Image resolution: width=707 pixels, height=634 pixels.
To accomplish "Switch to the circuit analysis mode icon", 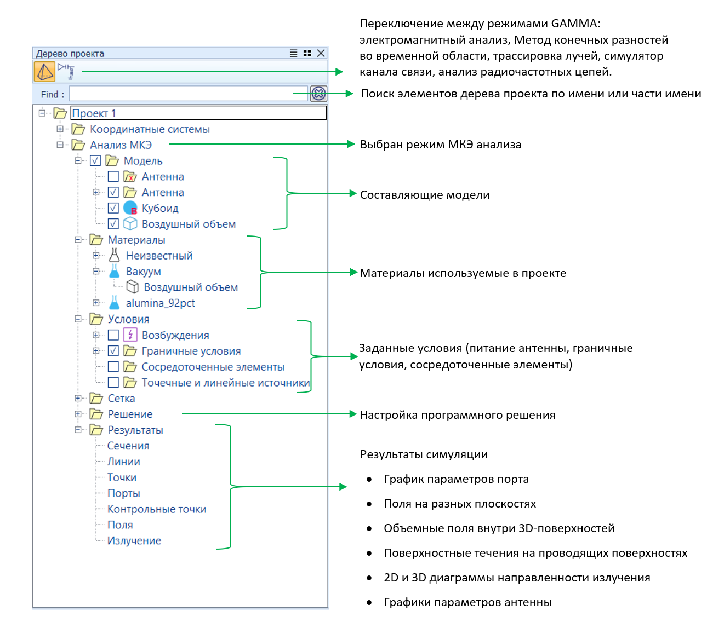I will pos(68,70).
